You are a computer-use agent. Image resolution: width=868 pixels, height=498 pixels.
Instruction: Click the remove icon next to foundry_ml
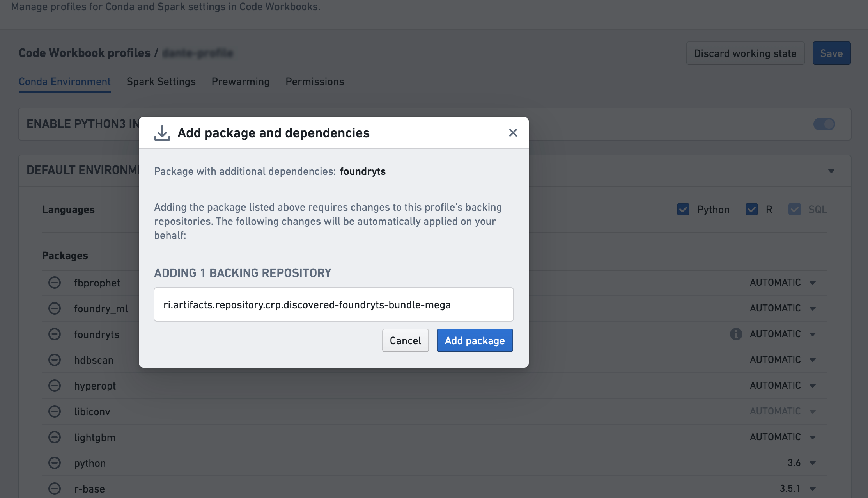[55, 308]
